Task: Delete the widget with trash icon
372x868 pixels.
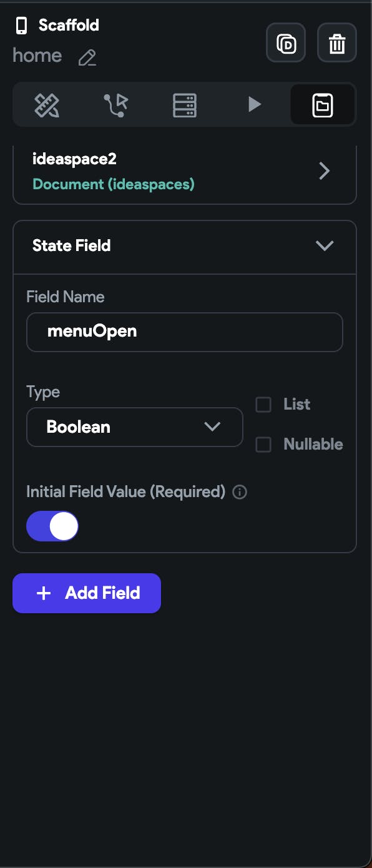Action: point(337,42)
